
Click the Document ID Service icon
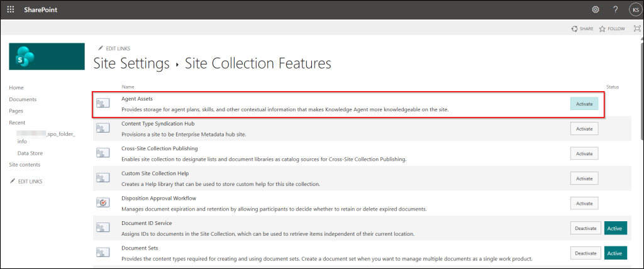(x=103, y=228)
